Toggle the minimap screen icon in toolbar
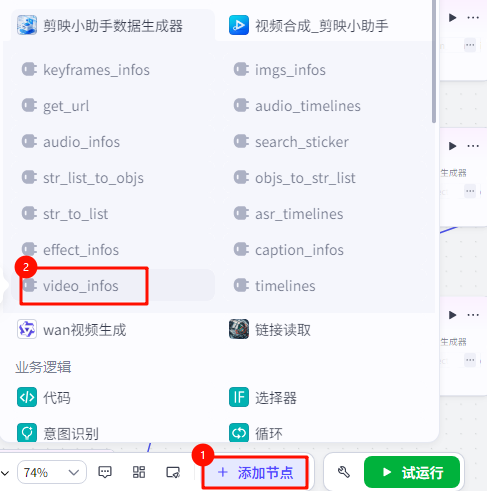 pyautogui.click(x=173, y=472)
